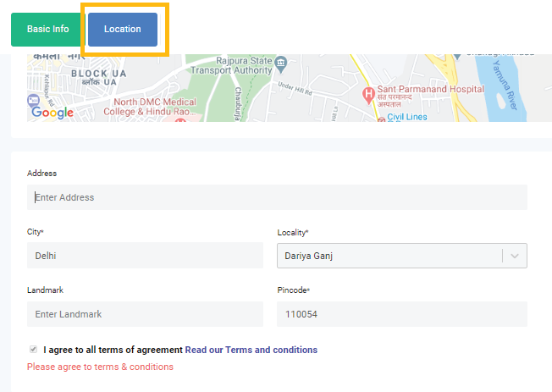Viewport: 552px width, 392px height.
Task: Open the Google logo on the map
Action: pyautogui.click(x=52, y=113)
